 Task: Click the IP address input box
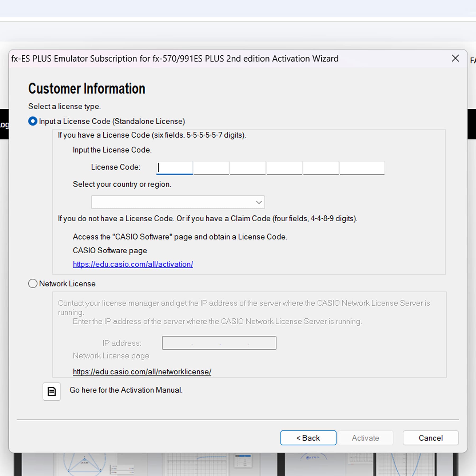219,343
